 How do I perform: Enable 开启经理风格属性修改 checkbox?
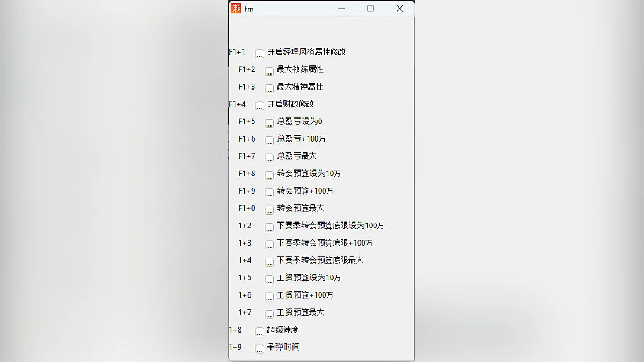tap(260, 54)
